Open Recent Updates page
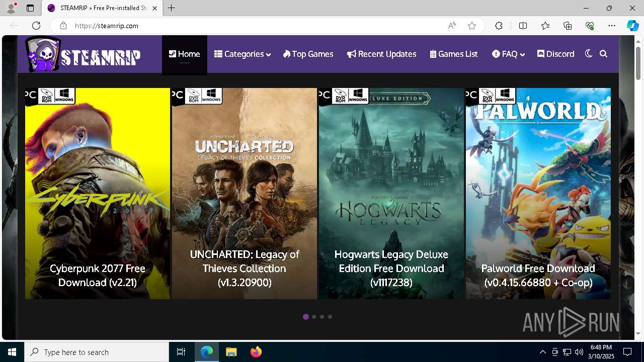 382,54
